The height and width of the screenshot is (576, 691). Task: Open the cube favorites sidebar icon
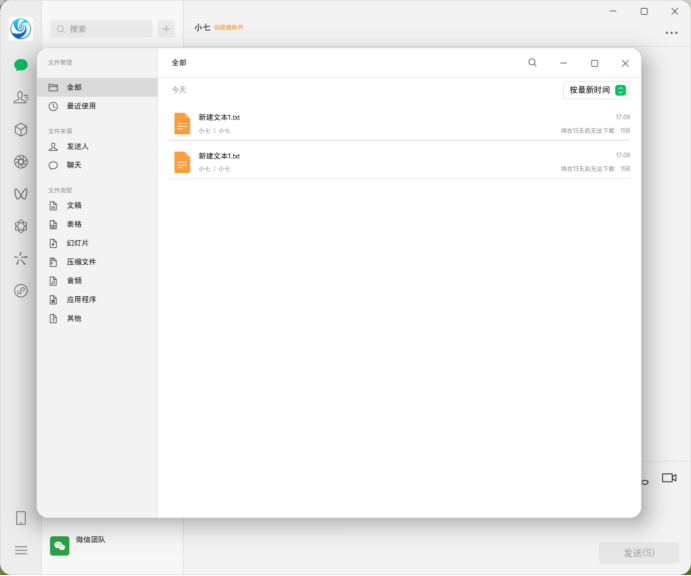pos(21,130)
